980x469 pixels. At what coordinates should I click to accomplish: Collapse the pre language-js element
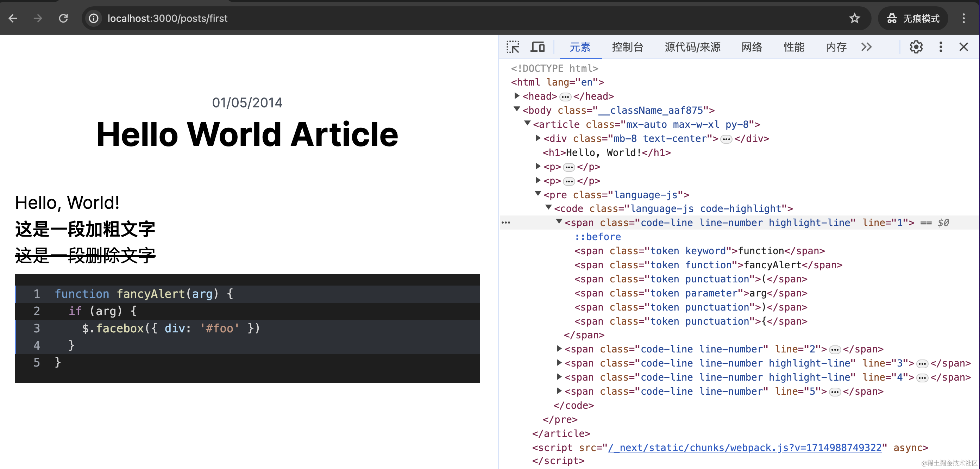pos(538,194)
